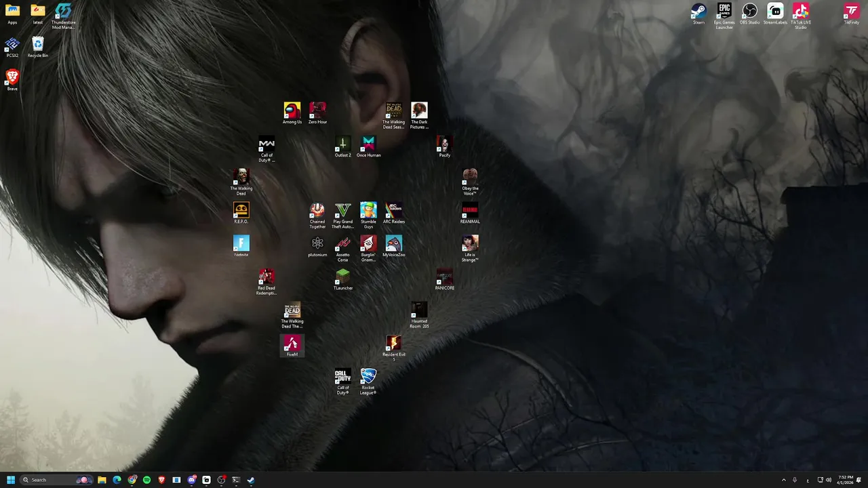Launch the MyVoiceZoo desktop icon
Screen dimensions: 868x488
point(394,246)
